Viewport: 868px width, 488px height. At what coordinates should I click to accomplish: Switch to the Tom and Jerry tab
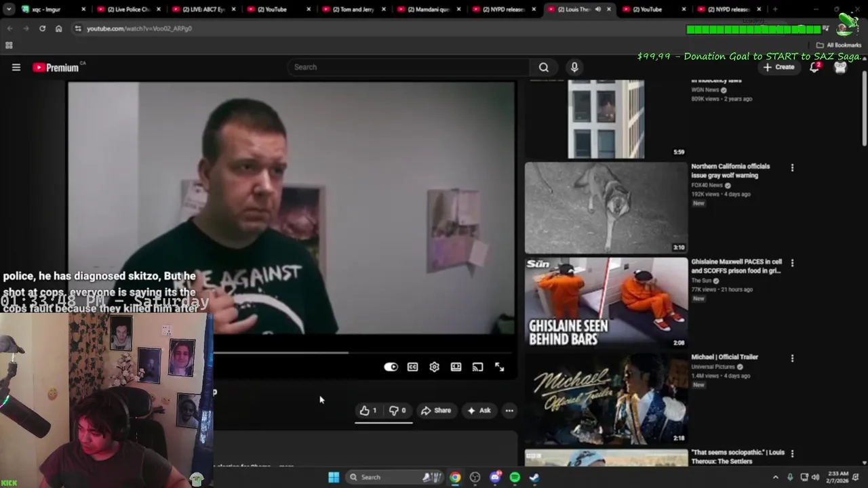point(354,9)
